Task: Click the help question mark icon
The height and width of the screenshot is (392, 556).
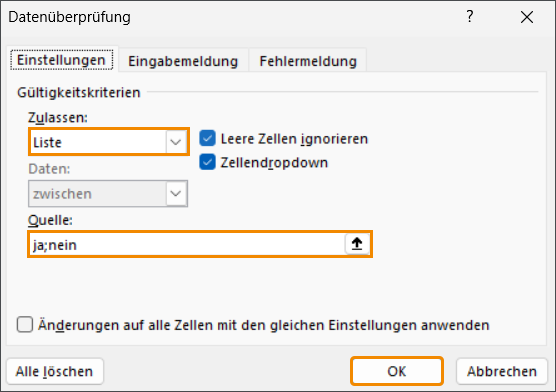Action: (470, 16)
